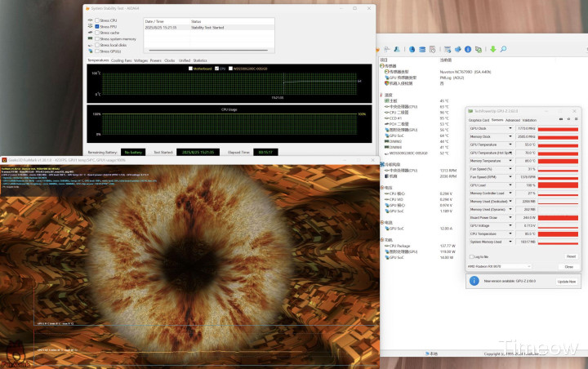Click the GPU Load red graph bar
The image size is (588, 369).
coord(558,185)
